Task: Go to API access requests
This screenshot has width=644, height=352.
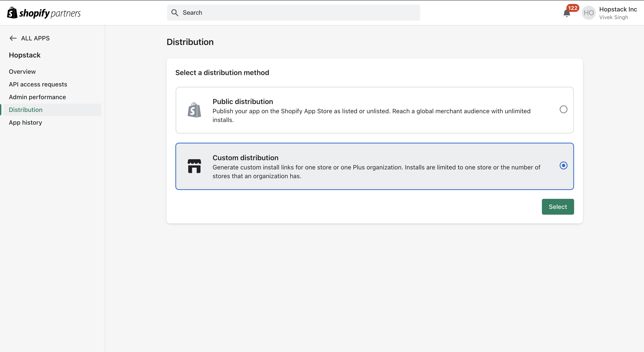Action: (x=38, y=84)
